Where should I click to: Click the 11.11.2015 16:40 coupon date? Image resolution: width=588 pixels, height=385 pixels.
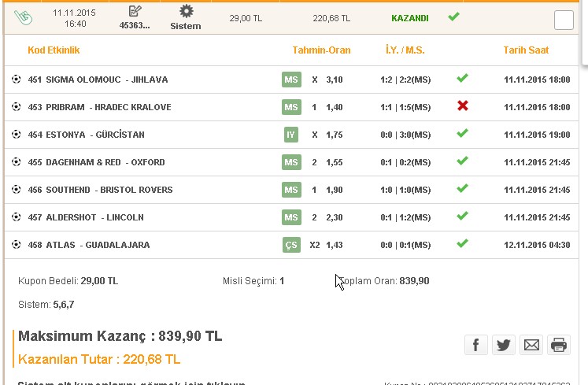tap(74, 18)
